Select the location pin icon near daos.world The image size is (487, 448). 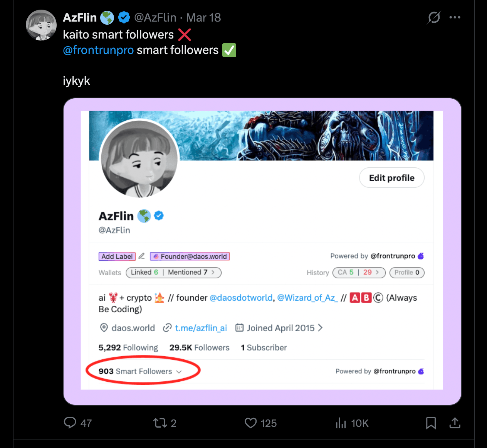pos(104,328)
